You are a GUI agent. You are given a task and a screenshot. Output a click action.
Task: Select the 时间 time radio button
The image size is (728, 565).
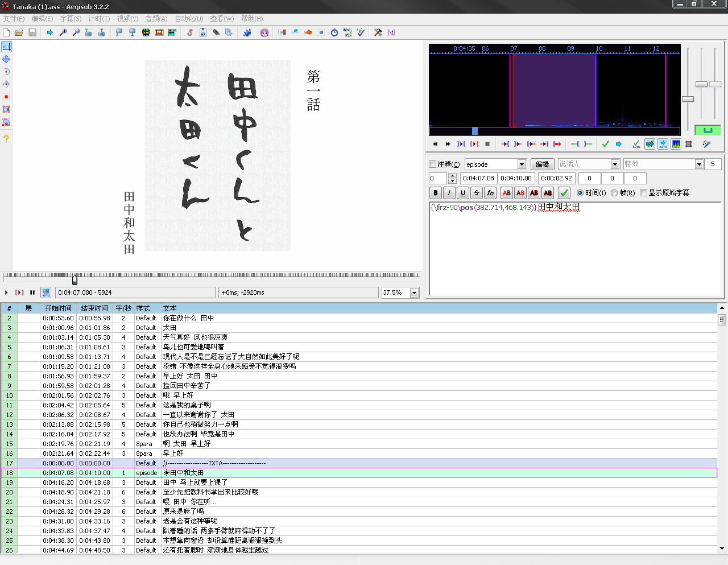(x=580, y=193)
